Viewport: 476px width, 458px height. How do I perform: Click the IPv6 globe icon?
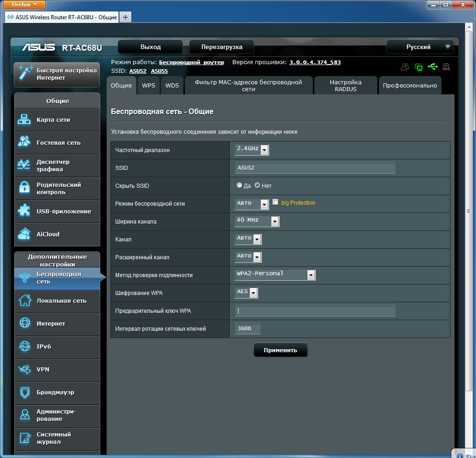[x=25, y=346]
